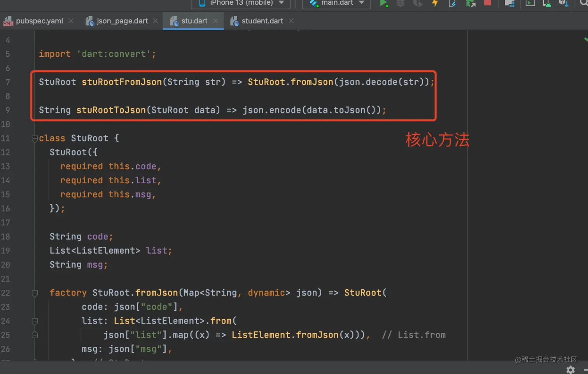Click 'code: json["code"],' line
588x374 pixels.
pos(132,307)
